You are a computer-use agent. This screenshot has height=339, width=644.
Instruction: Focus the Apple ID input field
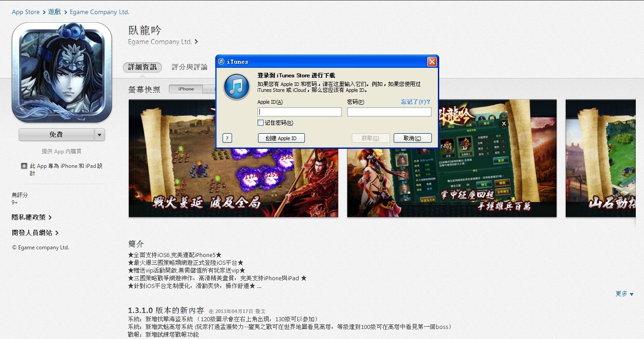(x=299, y=112)
